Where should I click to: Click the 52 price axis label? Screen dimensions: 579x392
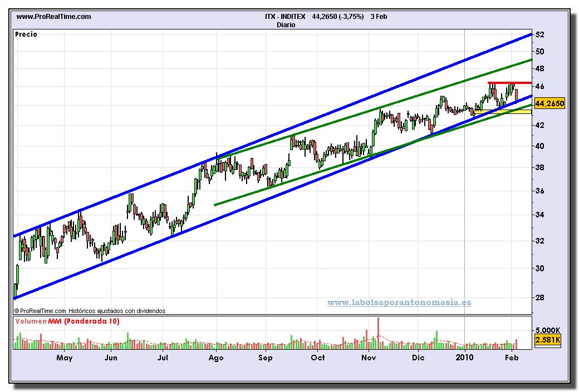pos(540,34)
